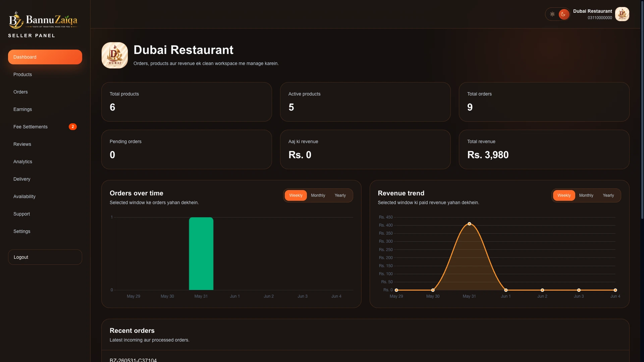Click SELLER PANEL label in sidebar
The width and height of the screenshot is (644, 362).
[32, 36]
